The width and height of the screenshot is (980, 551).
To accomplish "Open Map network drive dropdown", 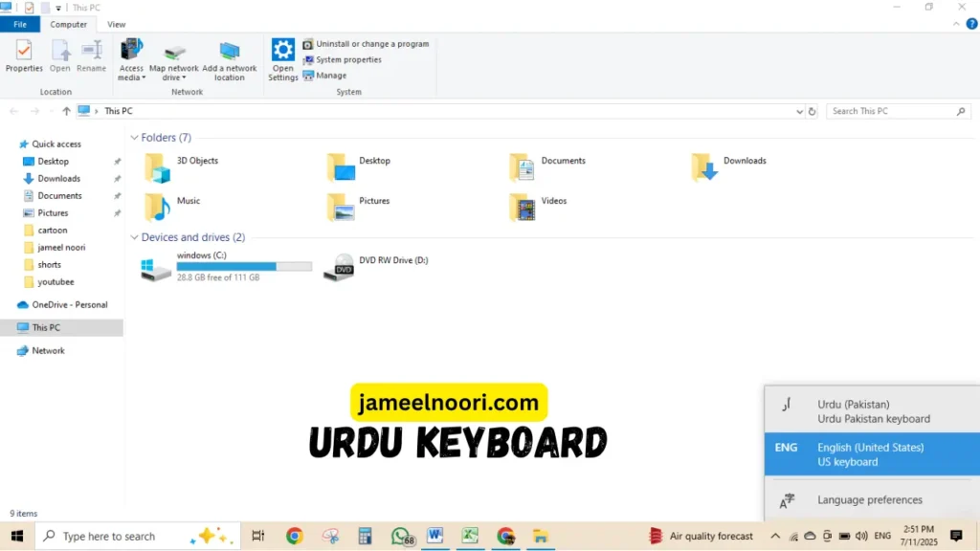I will 174,62.
